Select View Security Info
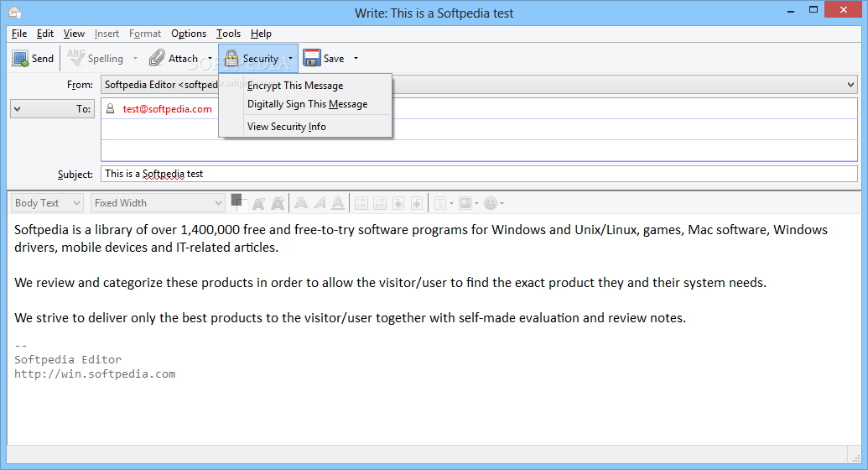 pyautogui.click(x=305, y=127)
